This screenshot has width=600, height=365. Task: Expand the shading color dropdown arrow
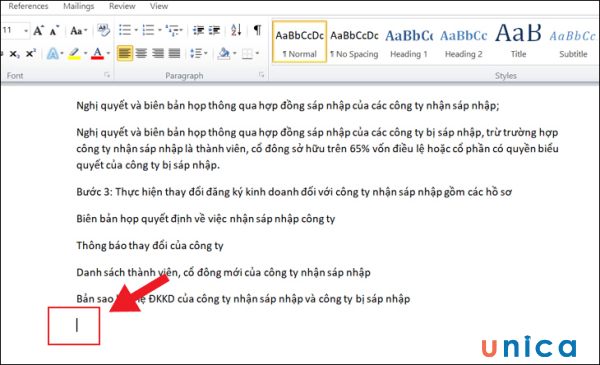pyautogui.click(x=234, y=54)
